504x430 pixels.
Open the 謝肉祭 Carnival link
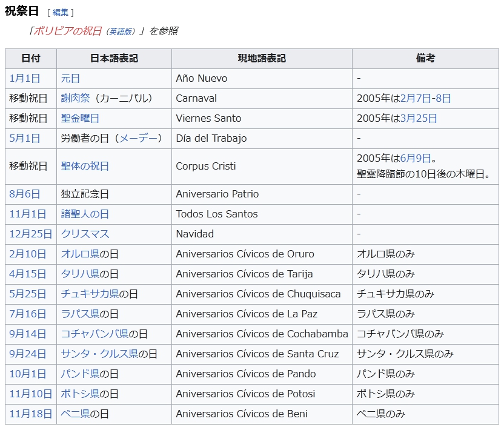(x=75, y=98)
